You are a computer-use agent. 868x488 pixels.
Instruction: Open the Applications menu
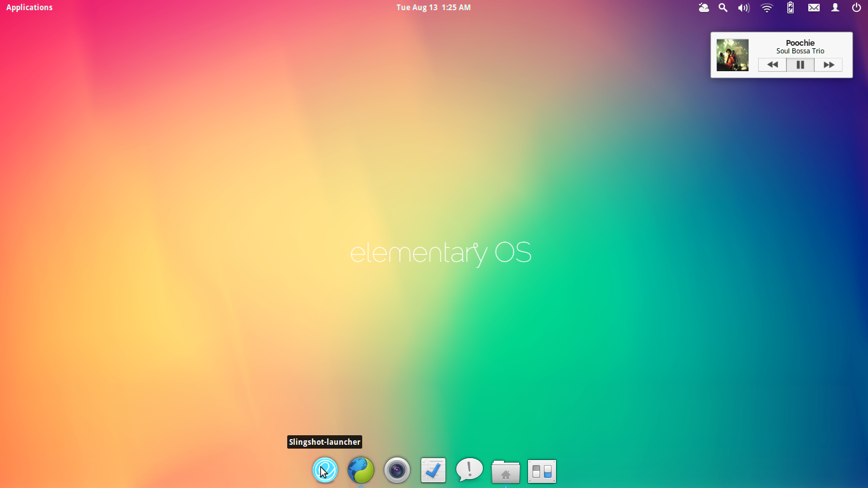pos(29,8)
